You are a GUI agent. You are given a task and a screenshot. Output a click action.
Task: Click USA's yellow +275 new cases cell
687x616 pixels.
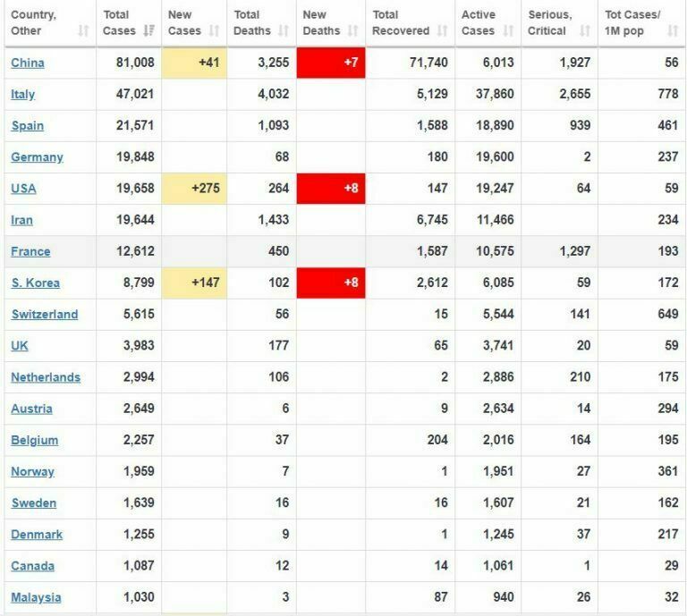(x=194, y=189)
